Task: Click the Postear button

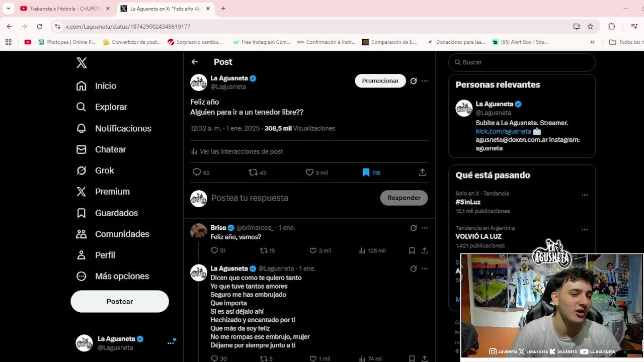Action: 120,301
